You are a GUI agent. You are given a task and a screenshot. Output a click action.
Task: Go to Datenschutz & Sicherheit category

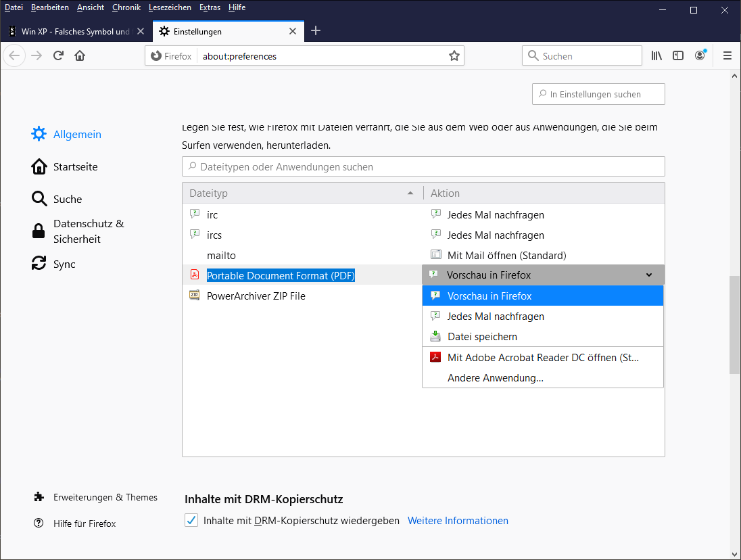click(x=89, y=231)
